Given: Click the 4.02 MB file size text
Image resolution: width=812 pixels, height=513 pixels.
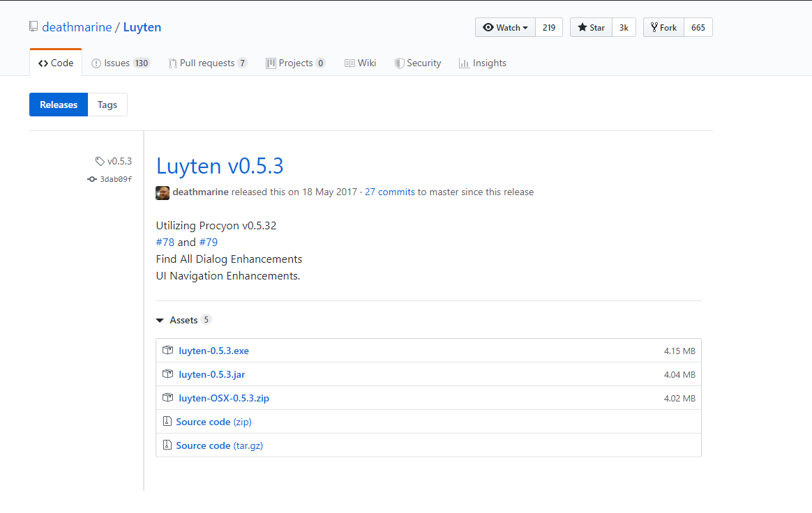Looking at the screenshot, I should (679, 399).
